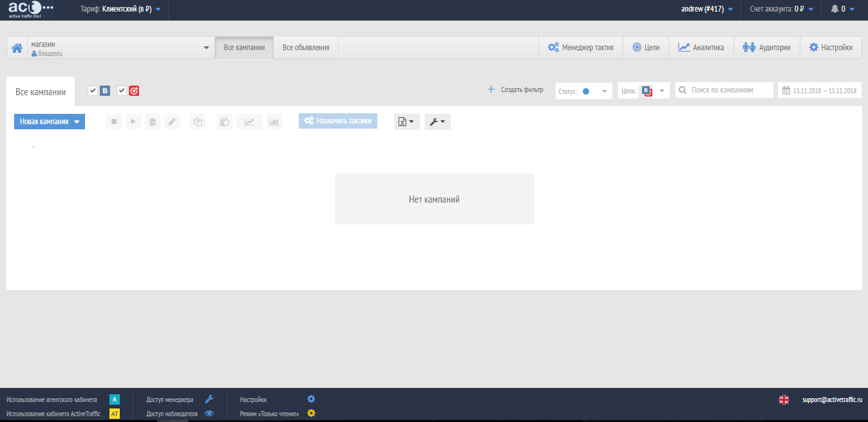The image size is (868, 422).
Task: Click the pencil edit campaign icon
Action: point(172,122)
